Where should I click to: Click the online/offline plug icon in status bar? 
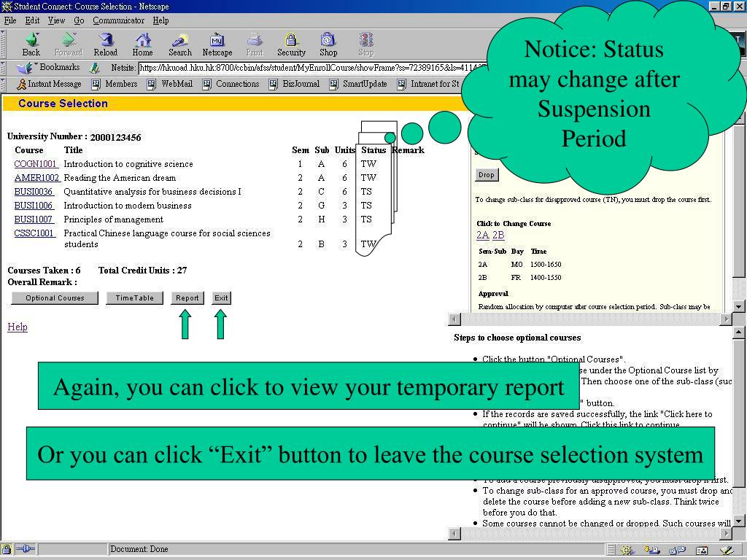26,549
